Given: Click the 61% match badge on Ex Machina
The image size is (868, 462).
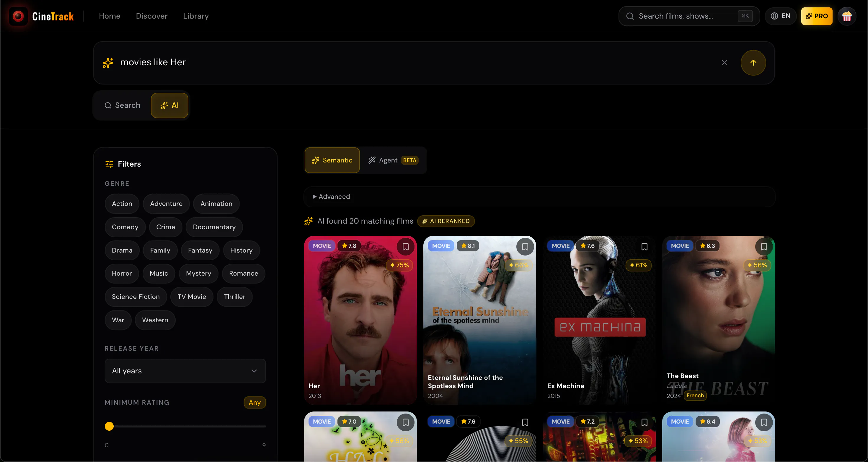Looking at the screenshot, I should pos(638,265).
